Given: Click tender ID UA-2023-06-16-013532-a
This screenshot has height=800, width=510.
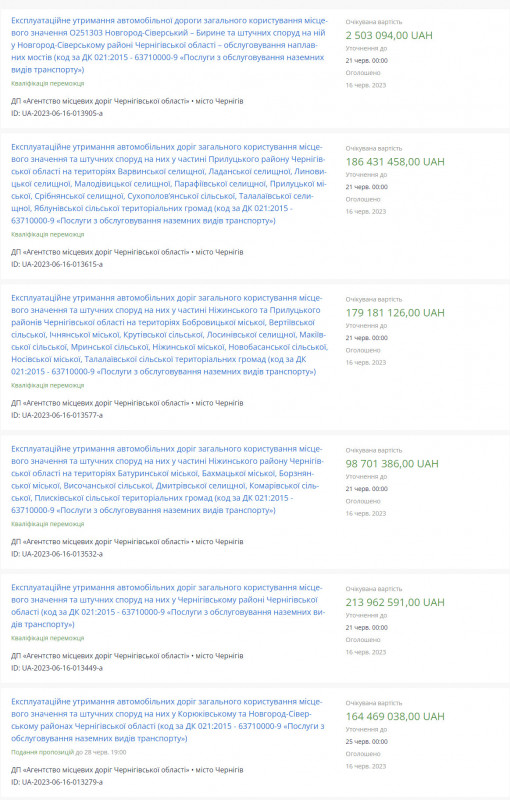Looking at the screenshot, I should 57,554.
